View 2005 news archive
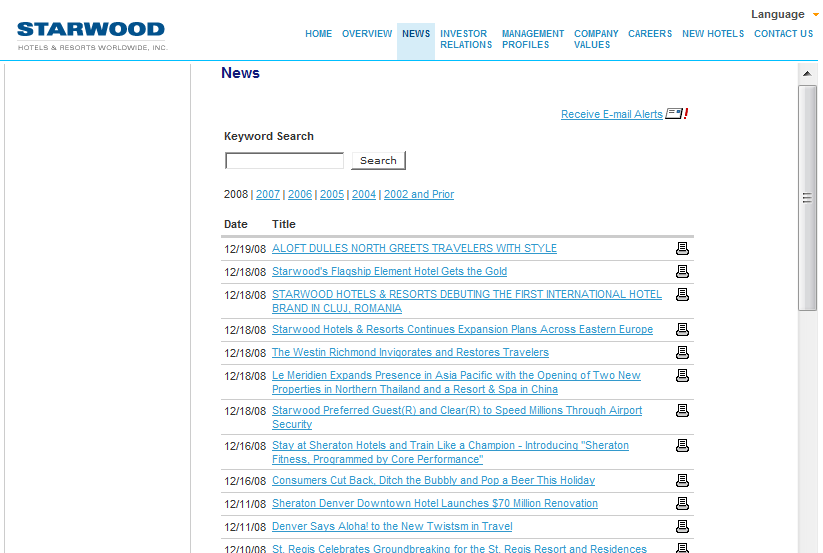 pyautogui.click(x=332, y=195)
